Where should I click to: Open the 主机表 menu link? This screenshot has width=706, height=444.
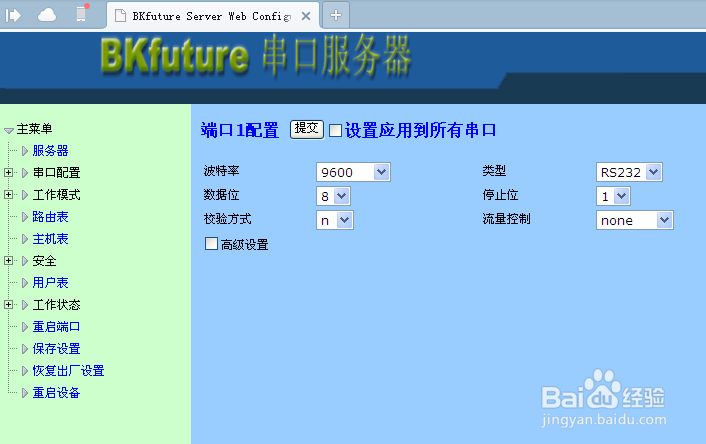(x=50, y=239)
